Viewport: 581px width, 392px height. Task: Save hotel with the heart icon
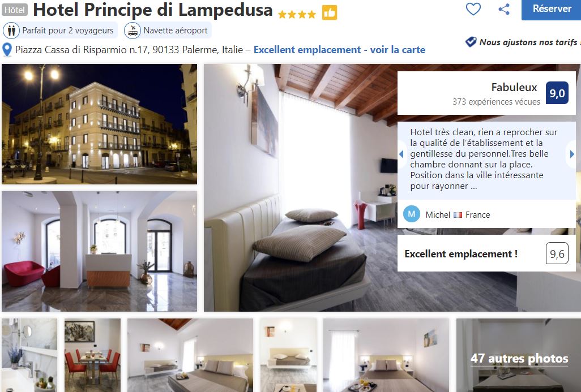click(x=473, y=8)
